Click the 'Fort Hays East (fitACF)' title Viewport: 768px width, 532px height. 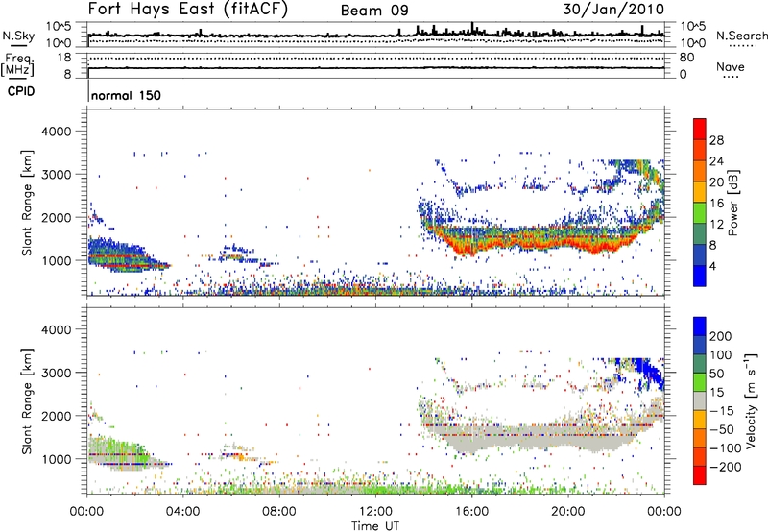click(x=188, y=10)
